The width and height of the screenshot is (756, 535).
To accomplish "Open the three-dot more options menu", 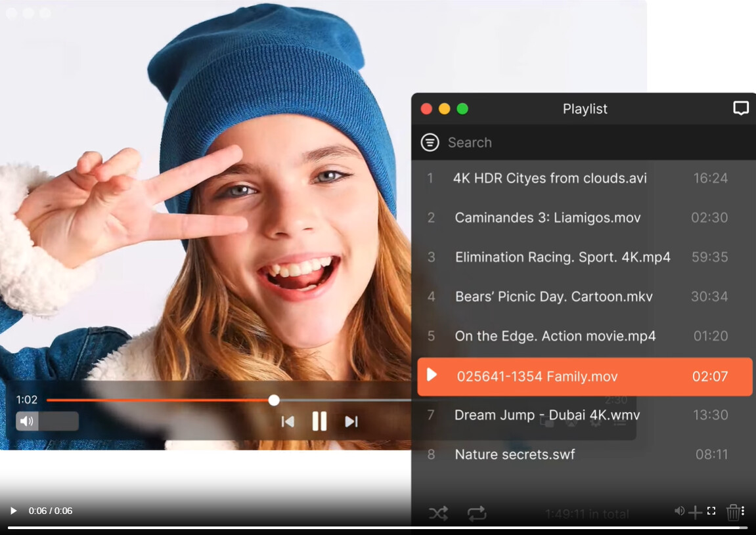I will pyautogui.click(x=743, y=511).
